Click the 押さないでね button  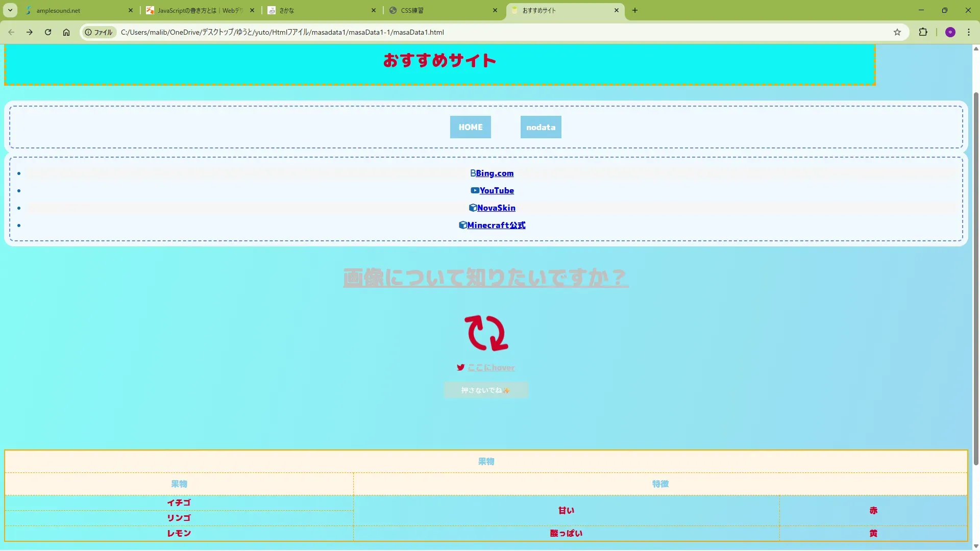[485, 390]
